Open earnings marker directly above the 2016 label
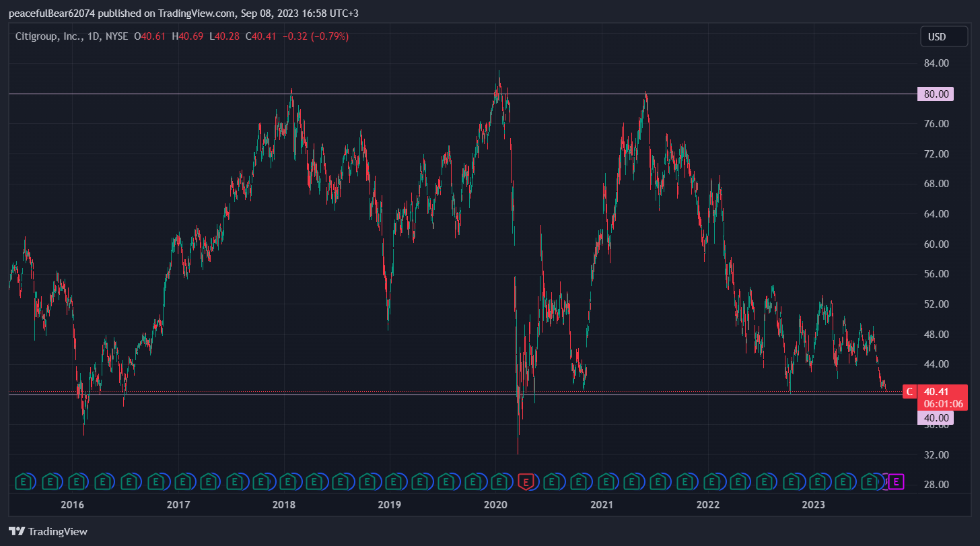Image resolution: width=980 pixels, height=546 pixels. [x=77, y=481]
